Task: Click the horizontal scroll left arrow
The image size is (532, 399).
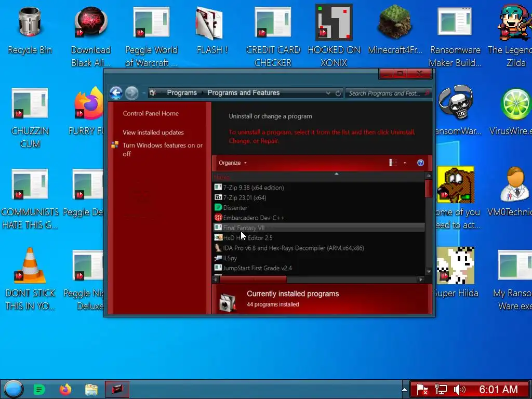Action: [216, 279]
